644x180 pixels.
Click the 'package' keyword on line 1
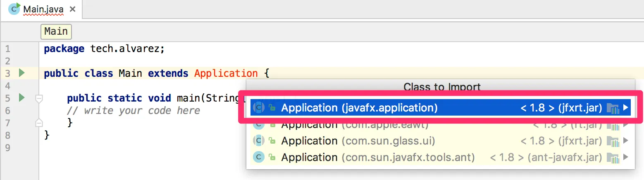pos(64,49)
